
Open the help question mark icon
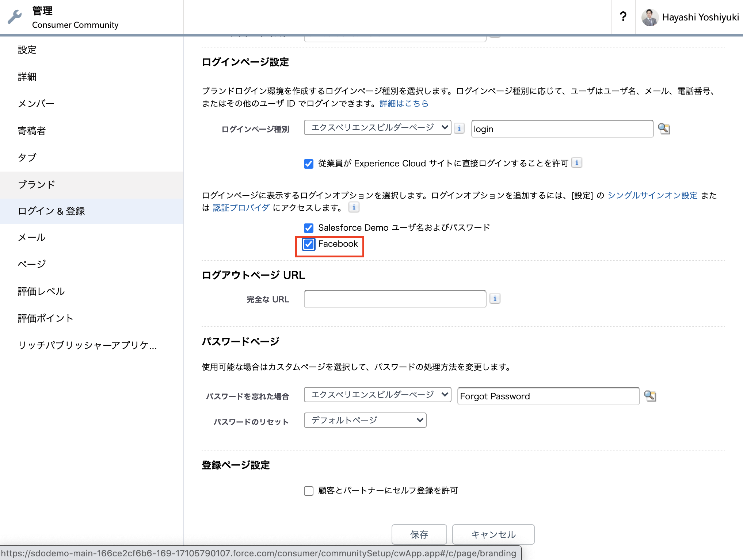(623, 17)
